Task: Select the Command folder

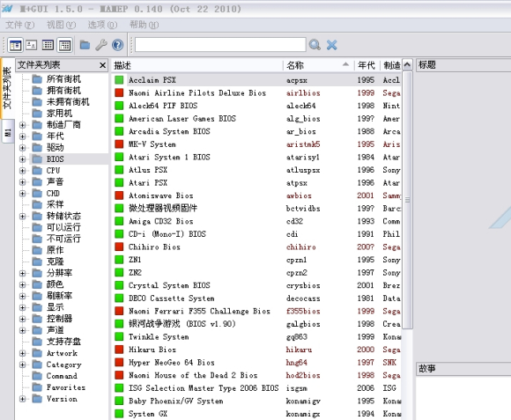Action: click(x=55, y=376)
